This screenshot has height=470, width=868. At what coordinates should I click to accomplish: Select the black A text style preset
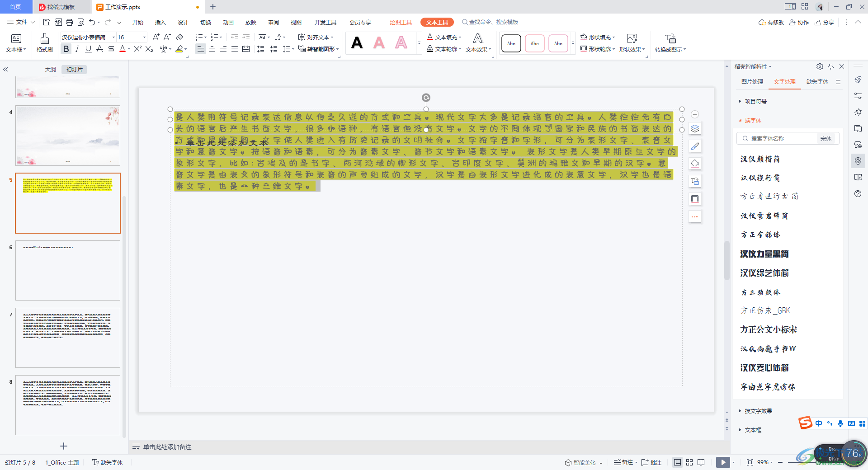[357, 43]
